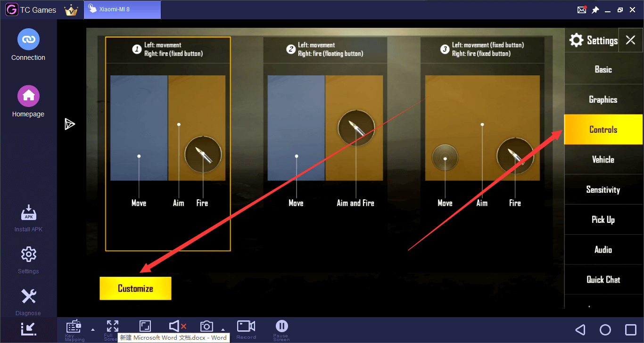Click the bullet fire icon in layout 3
The height and width of the screenshot is (343, 644).
pos(515,156)
